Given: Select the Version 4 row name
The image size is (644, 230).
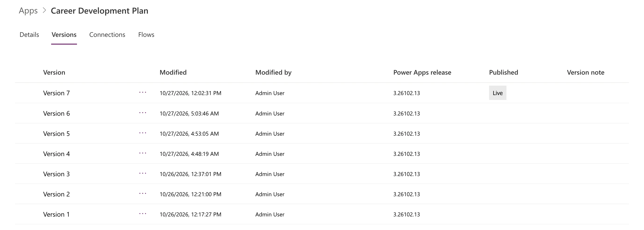Looking at the screenshot, I should (57, 154).
